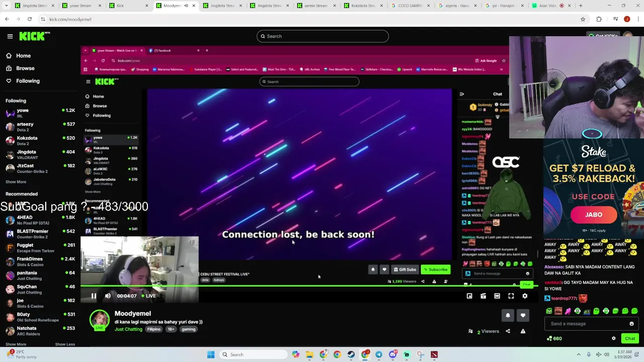Select the Filipino tag

pos(153,329)
